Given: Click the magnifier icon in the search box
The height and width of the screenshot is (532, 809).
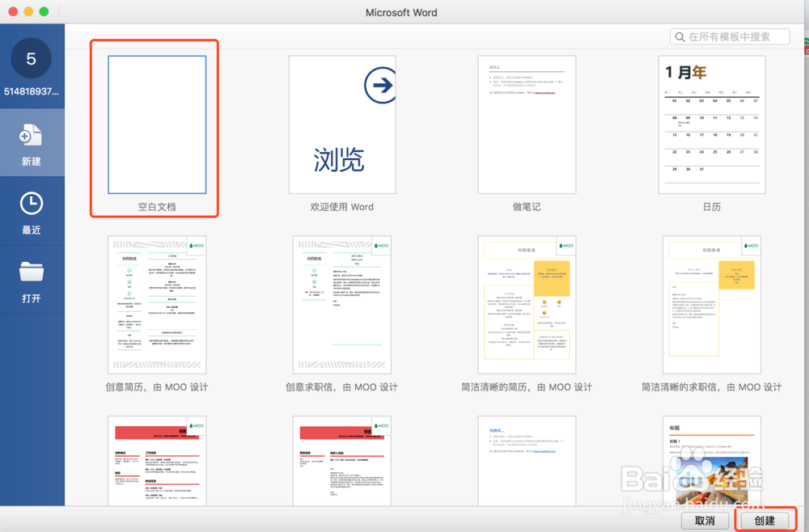Looking at the screenshot, I should point(680,37).
